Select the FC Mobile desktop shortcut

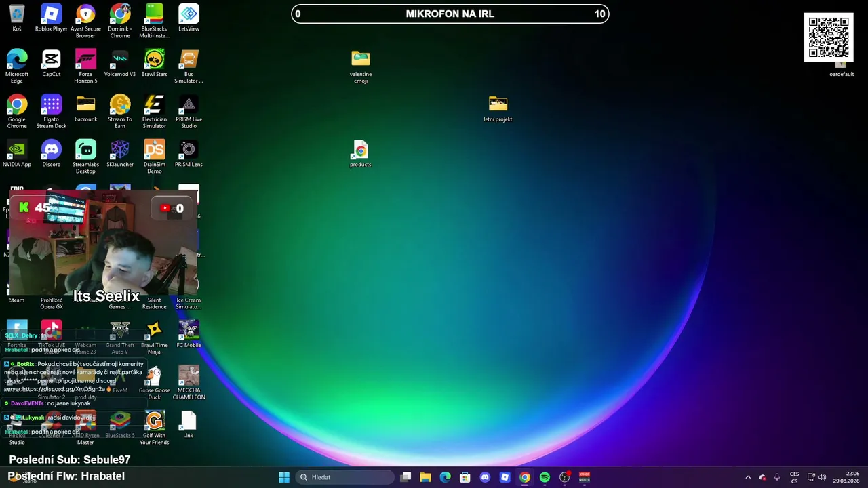189,335
